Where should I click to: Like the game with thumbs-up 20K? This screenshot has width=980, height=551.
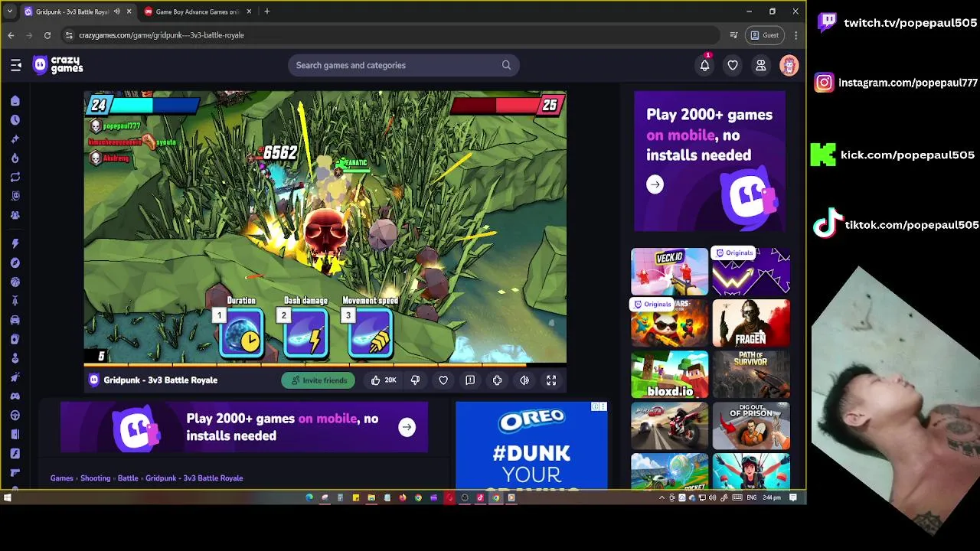(x=384, y=380)
